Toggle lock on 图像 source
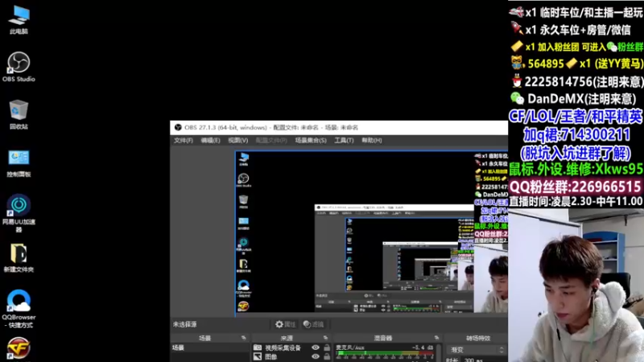This screenshot has height=362, width=644. (x=327, y=356)
